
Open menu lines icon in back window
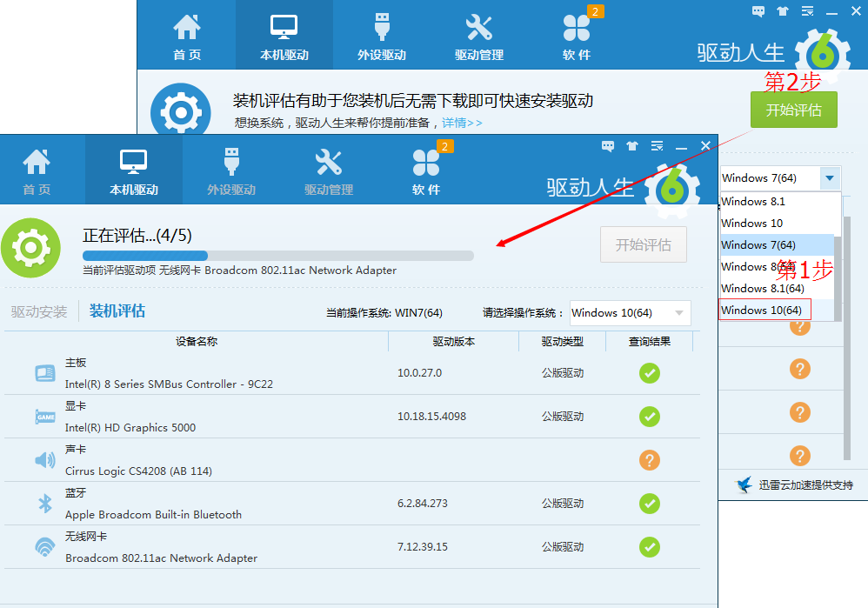click(x=808, y=11)
